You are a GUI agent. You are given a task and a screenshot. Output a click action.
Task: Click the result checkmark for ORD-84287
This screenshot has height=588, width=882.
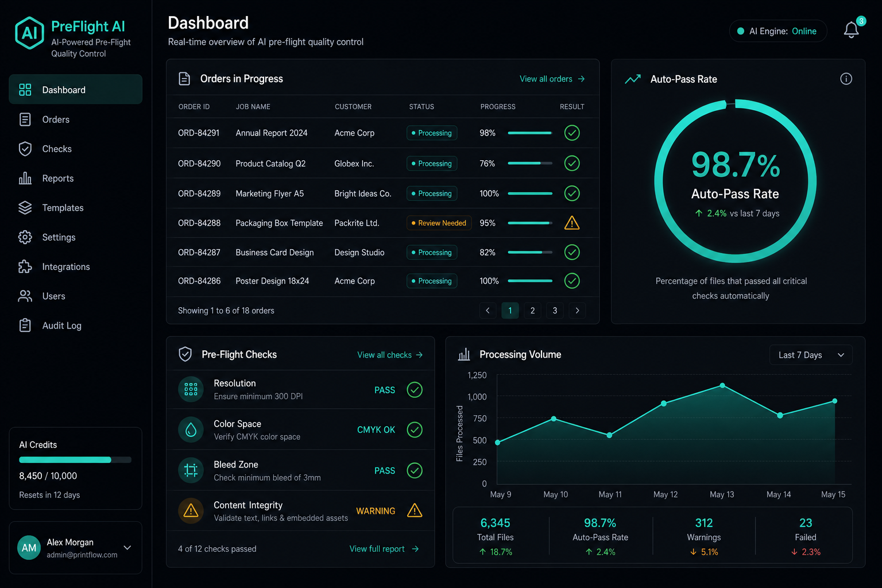[x=572, y=252]
